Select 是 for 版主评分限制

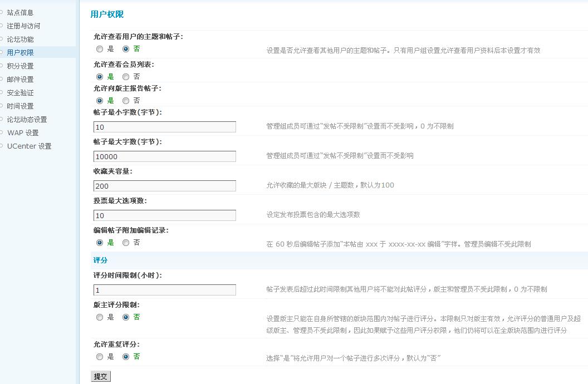point(100,317)
